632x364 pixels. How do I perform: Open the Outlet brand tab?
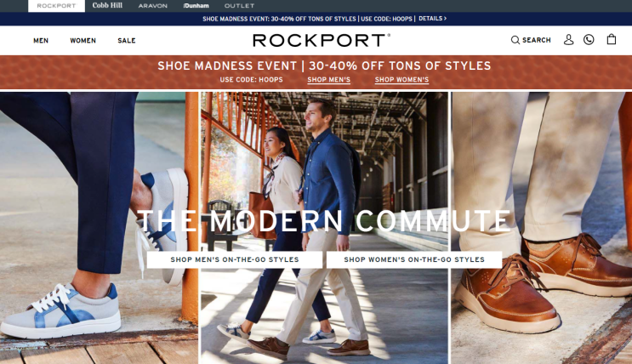[x=239, y=6]
